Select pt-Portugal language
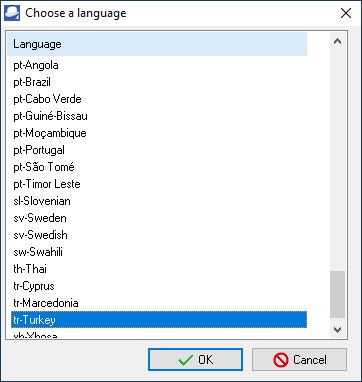The image size is (362, 382). tap(159, 150)
